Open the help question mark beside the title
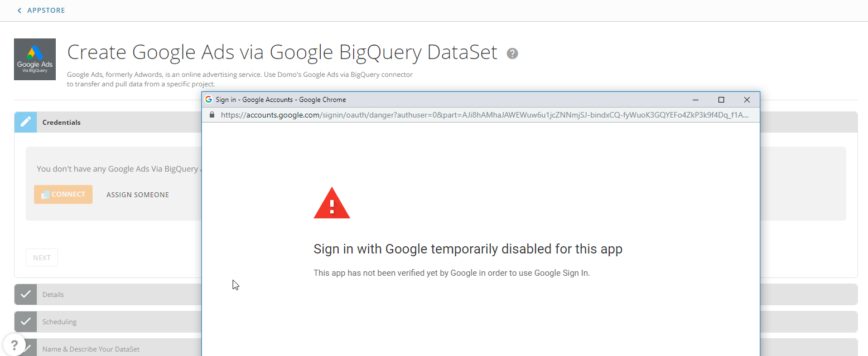Viewport: 868px width, 356px height. point(512,53)
